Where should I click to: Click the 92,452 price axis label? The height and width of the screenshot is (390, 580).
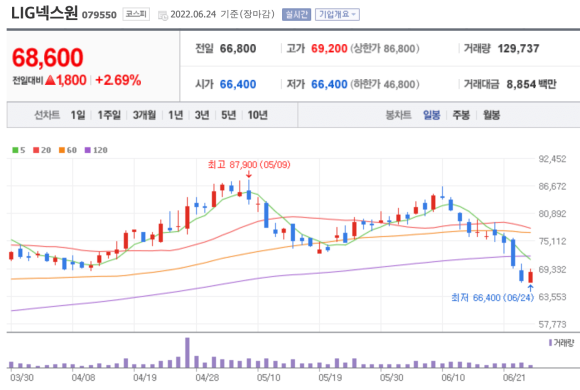(x=552, y=159)
